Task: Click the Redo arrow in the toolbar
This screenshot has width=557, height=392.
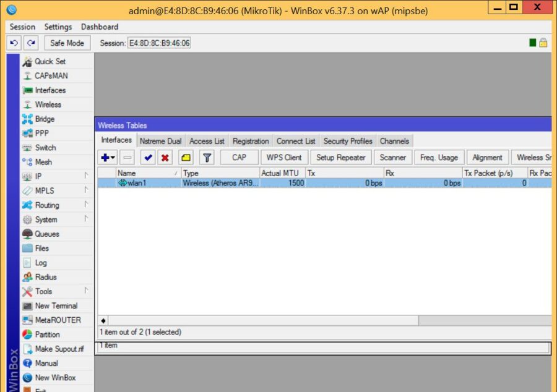Action: (31, 43)
